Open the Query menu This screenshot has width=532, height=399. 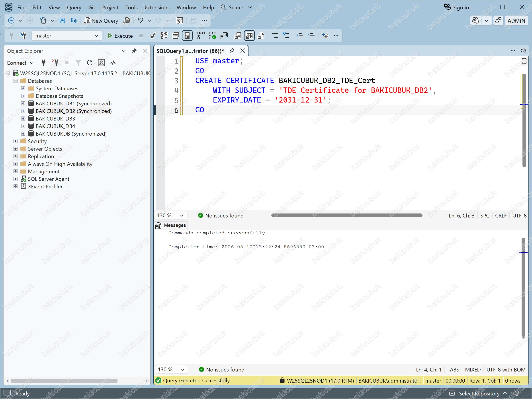[x=74, y=8]
